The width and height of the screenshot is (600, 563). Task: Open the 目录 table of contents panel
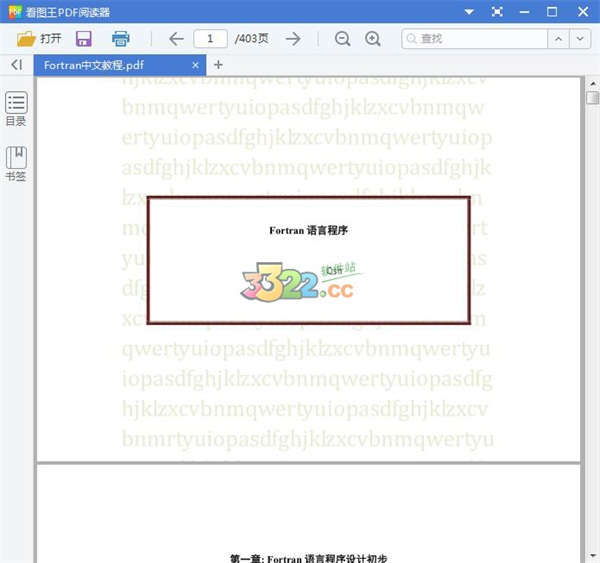16,109
